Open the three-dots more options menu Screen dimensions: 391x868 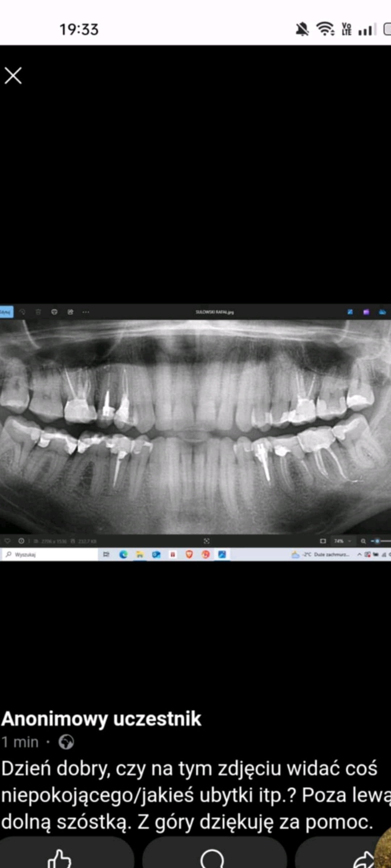tap(86, 312)
